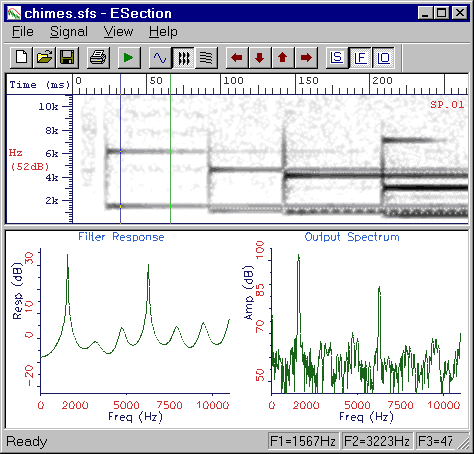Toggle the narrowband spectrogram display button
This screenshot has width=474, height=454.
click(206, 58)
